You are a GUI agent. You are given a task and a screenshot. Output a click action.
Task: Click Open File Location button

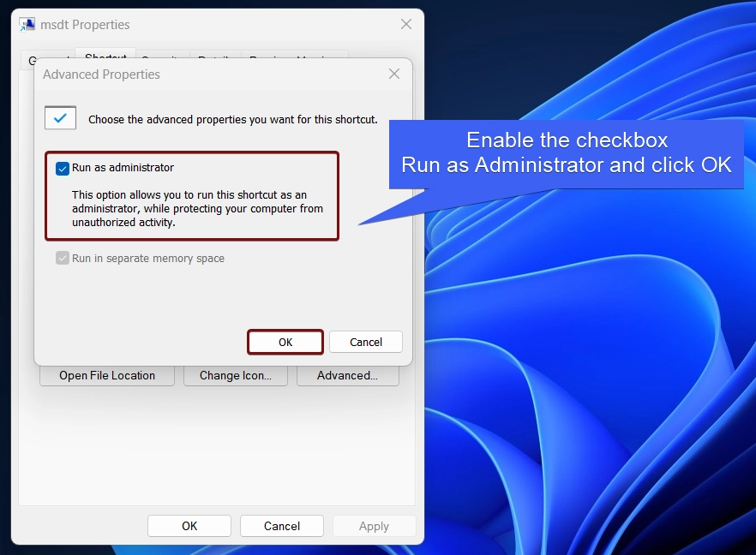click(x=107, y=376)
